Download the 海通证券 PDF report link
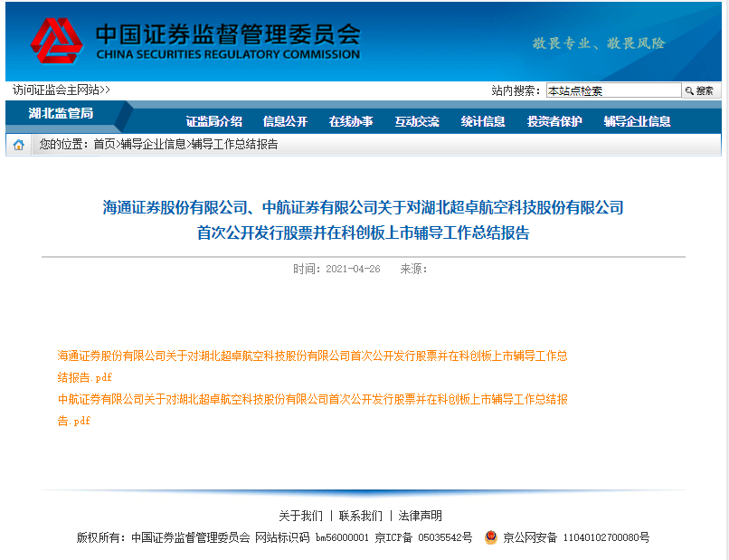 click(x=312, y=366)
